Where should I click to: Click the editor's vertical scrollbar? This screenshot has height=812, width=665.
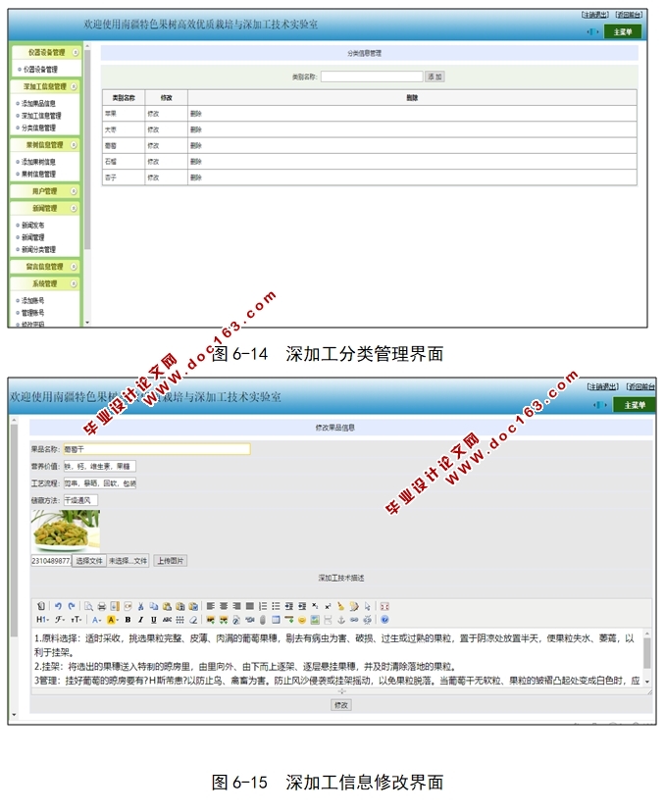tap(647, 652)
